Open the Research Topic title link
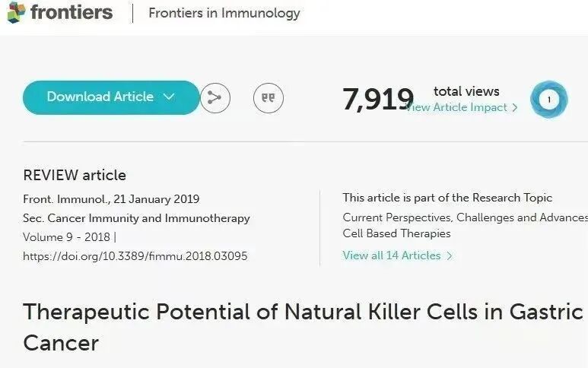This screenshot has height=368, width=588. [x=465, y=225]
